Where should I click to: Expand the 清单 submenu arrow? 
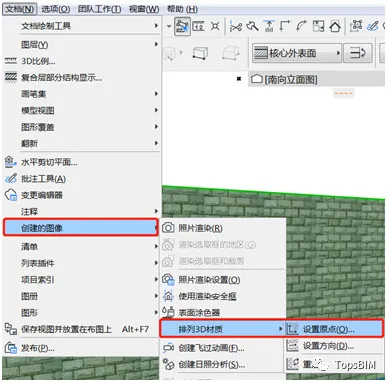pyautogui.click(x=156, y=247)
